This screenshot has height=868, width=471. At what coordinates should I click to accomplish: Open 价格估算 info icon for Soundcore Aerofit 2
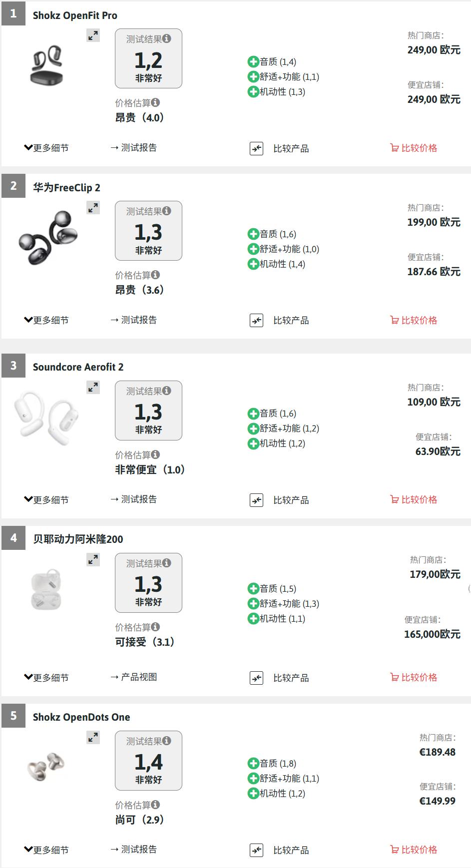156,454
